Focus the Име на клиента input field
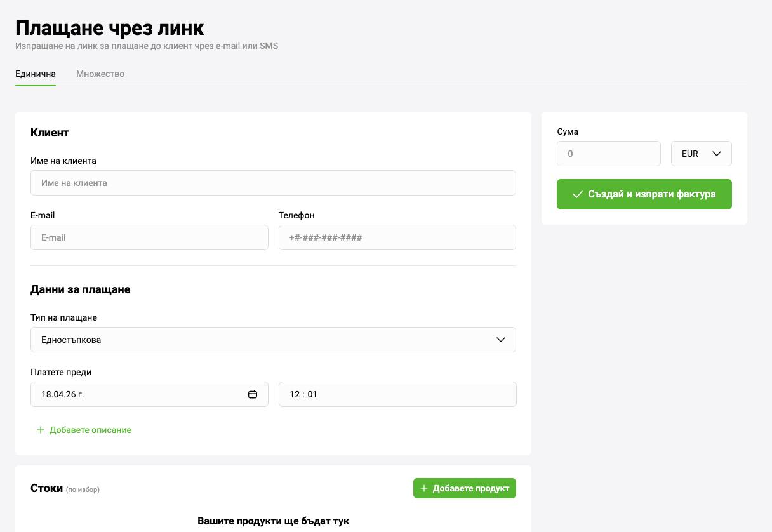 [273, 183]
